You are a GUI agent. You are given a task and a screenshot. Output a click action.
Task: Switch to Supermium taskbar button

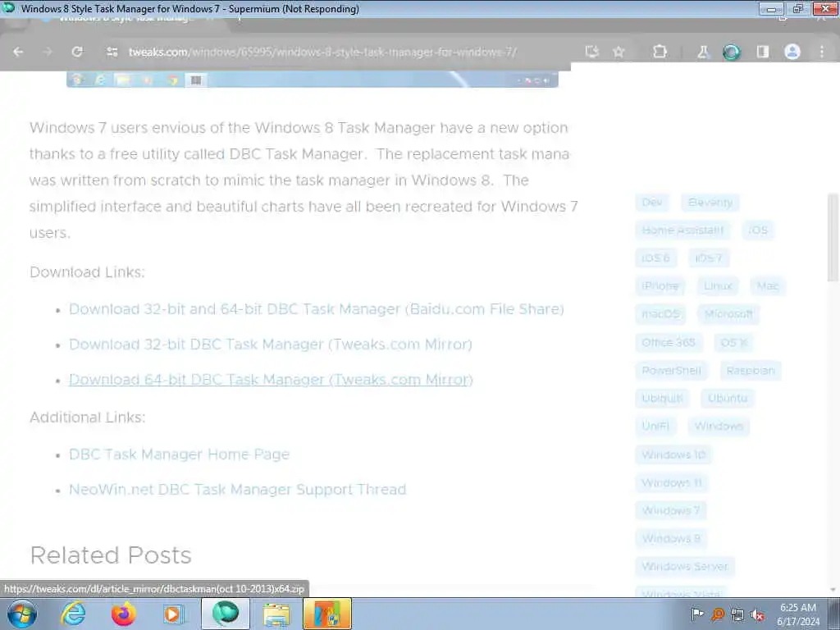(225, 614)
